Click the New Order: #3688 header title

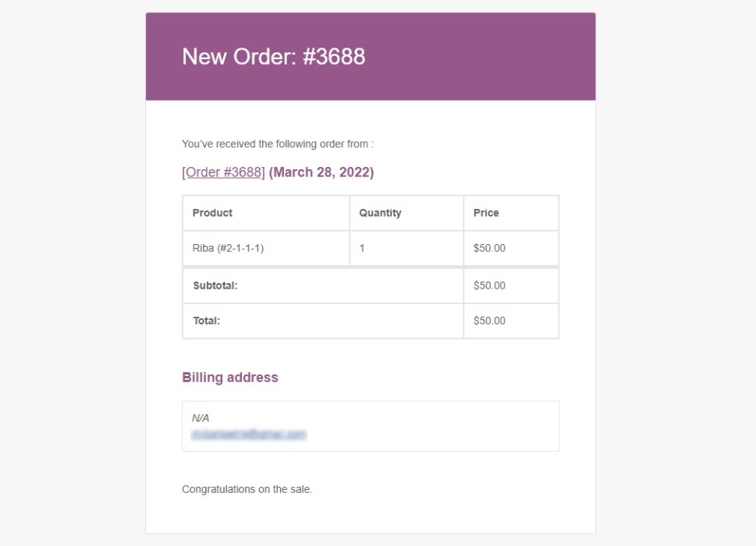click(273, 56)
